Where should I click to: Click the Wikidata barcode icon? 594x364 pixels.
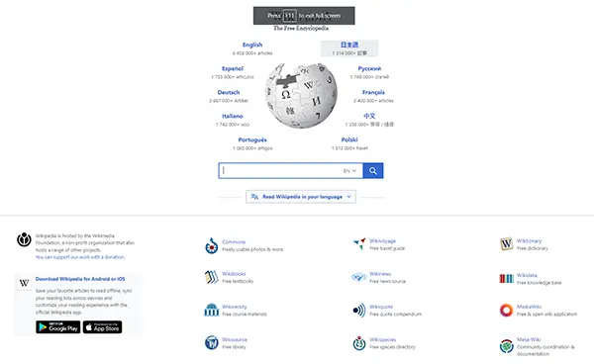click(x=507, y=279)
